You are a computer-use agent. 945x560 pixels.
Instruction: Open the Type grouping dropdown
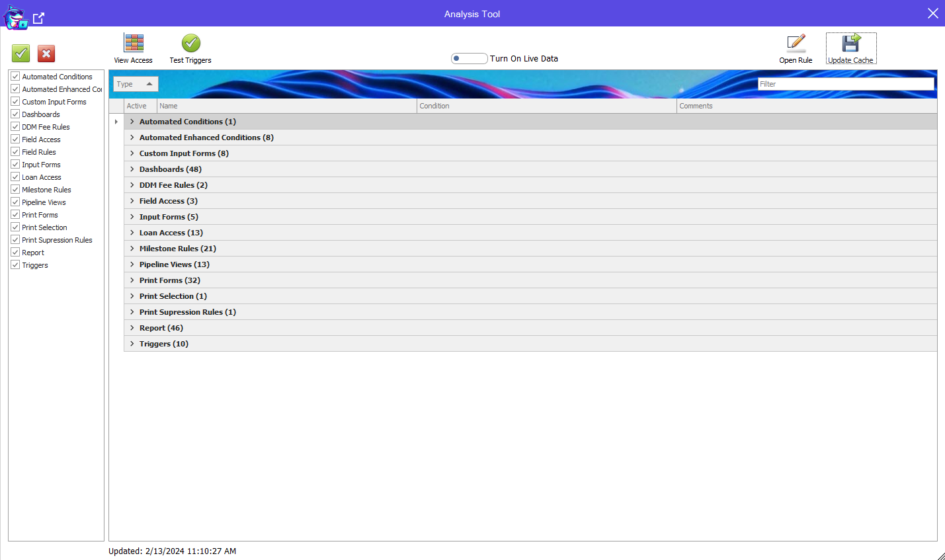pos(136,84)
